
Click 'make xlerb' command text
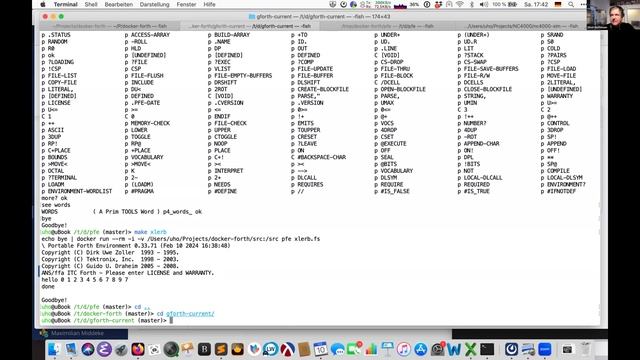pos(150,232)
